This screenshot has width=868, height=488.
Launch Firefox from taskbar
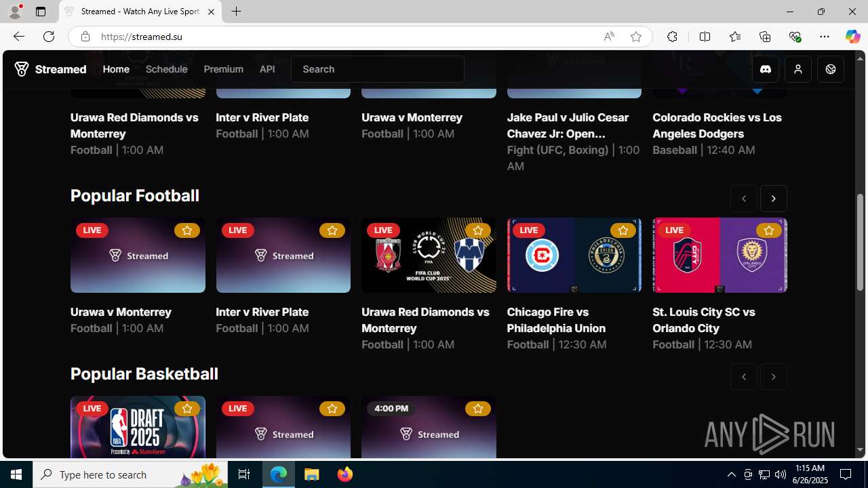[x=345, y=474]
